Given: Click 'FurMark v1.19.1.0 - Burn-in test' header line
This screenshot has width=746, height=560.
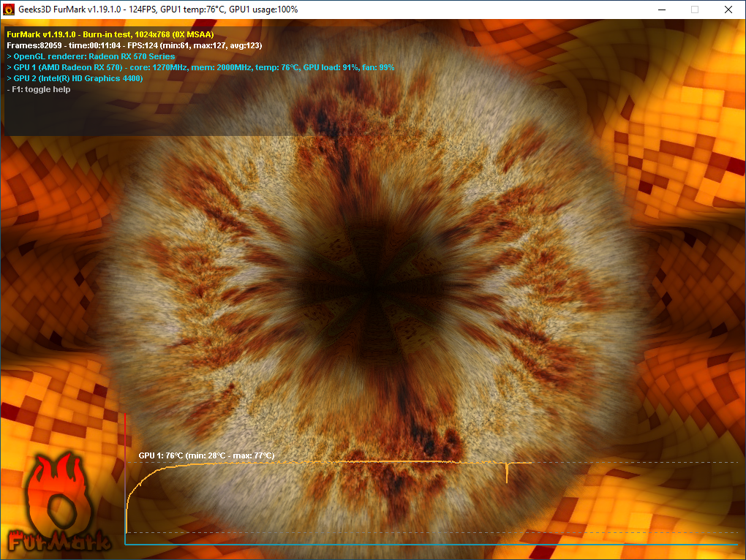Looking at the screenshot, I should click(110, 34).
